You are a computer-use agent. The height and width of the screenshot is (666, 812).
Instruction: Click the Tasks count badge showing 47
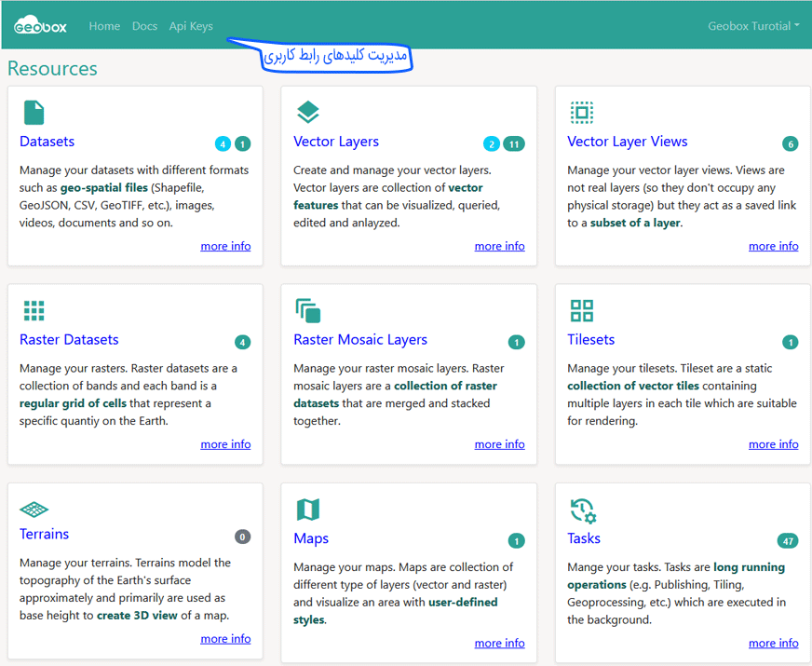coord(788,541)
